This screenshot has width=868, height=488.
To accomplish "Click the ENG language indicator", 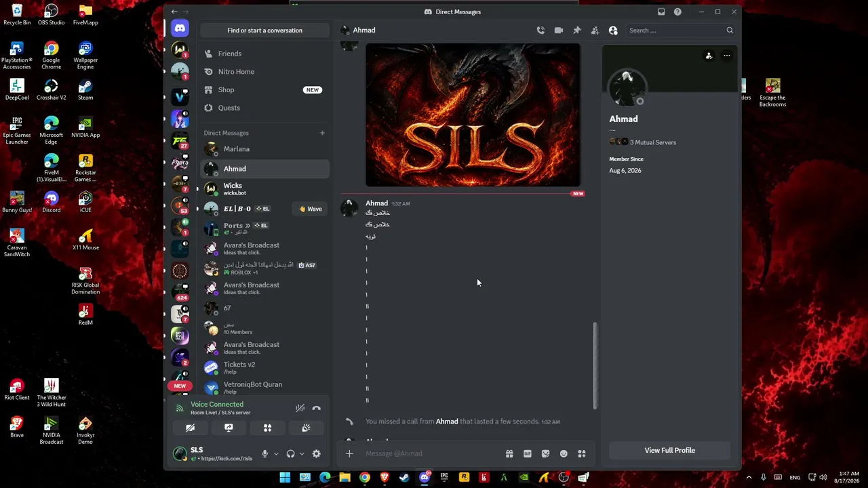I will point(795,478).
